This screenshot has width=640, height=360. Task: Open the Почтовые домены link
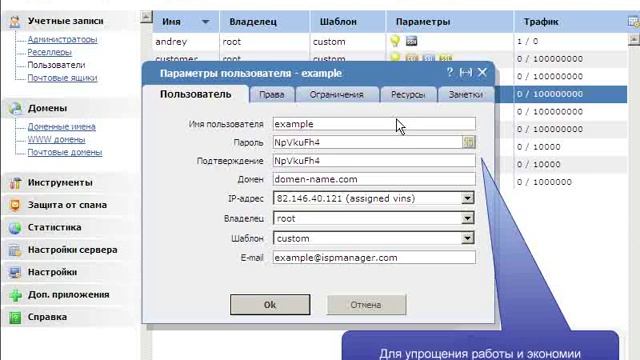pos(65,152)
